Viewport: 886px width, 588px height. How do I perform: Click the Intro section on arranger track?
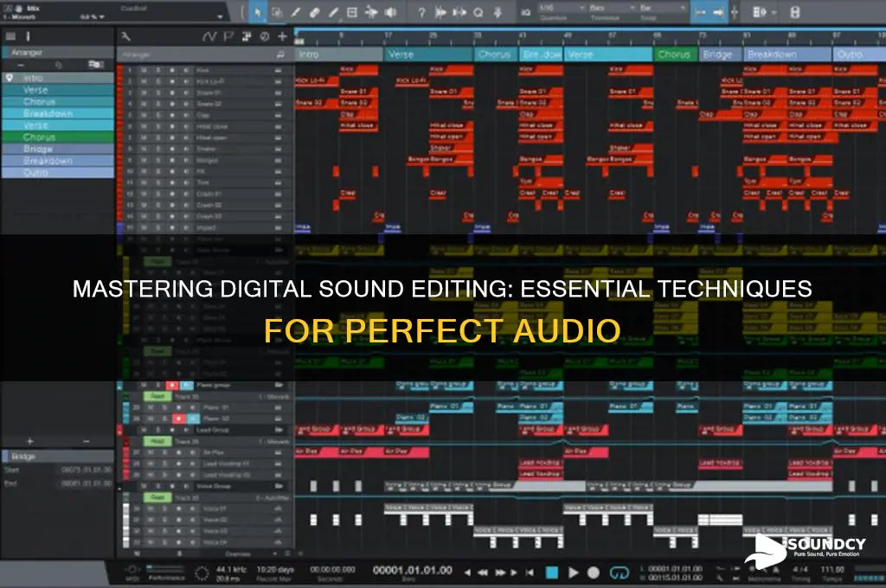(339, 54)
